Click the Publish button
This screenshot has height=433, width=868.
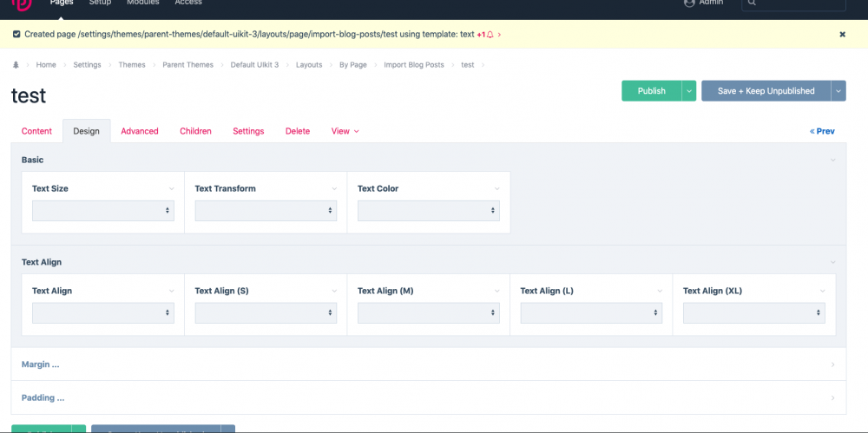pos(652,91)
